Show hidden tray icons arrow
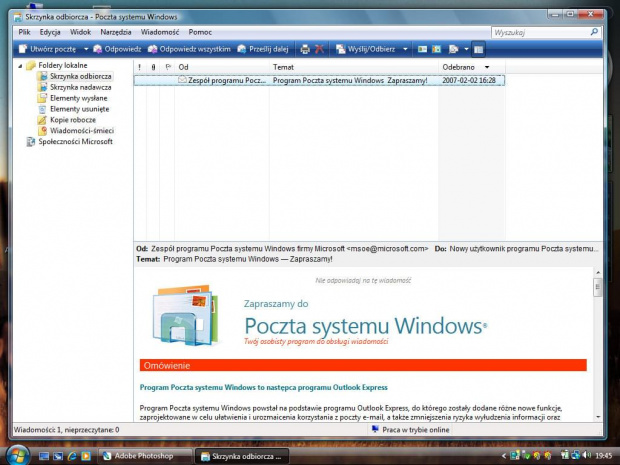This screenshot has width=620, height=465. tap(504, 456)
